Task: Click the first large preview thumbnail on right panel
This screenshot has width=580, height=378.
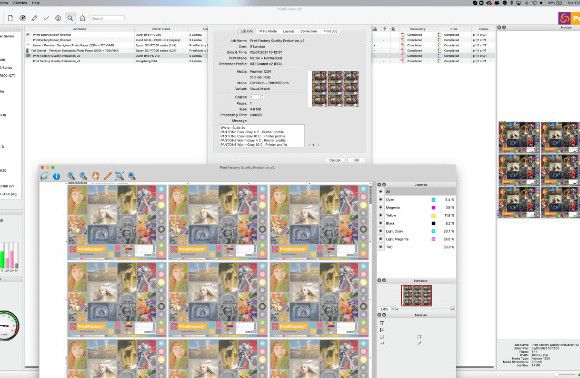Action: tap(519, 137)
